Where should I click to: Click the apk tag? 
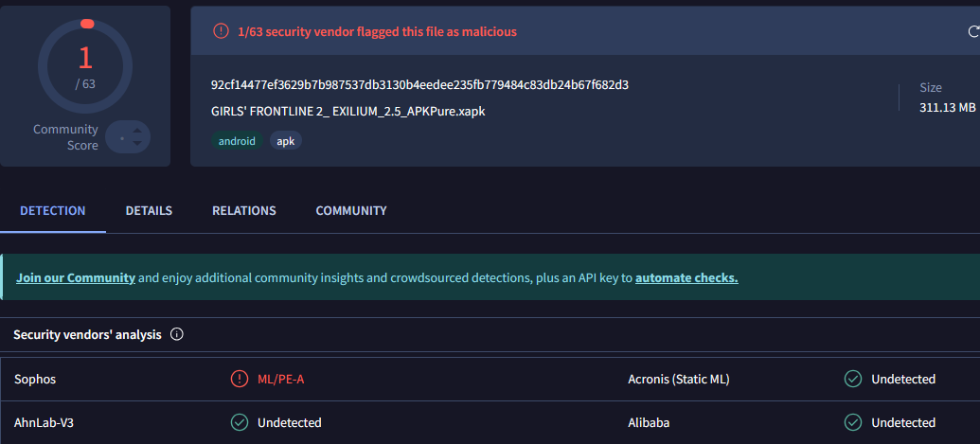click(286, 141)
